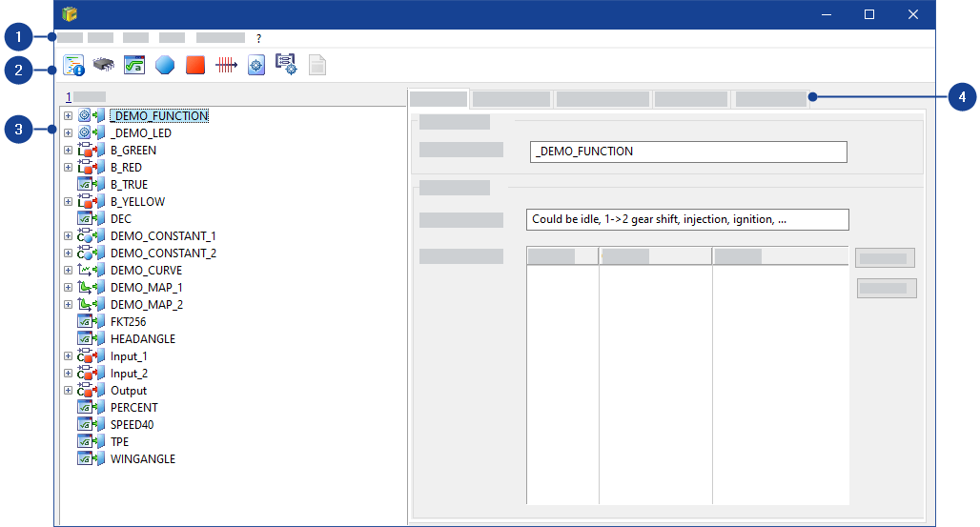Viewport: 980px width, 527px height.
Task: Expand the Input_1 tree node
Action: [68, 356]
